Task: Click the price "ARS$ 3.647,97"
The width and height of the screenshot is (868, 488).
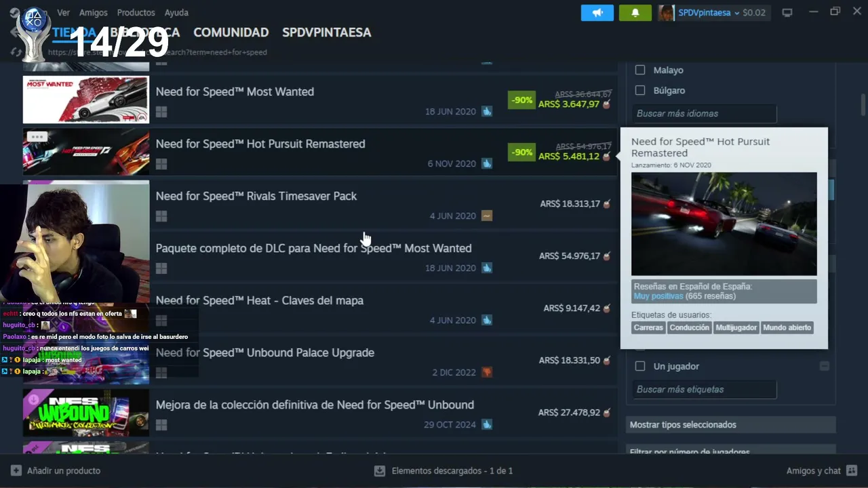Action: tap(569, 104)
